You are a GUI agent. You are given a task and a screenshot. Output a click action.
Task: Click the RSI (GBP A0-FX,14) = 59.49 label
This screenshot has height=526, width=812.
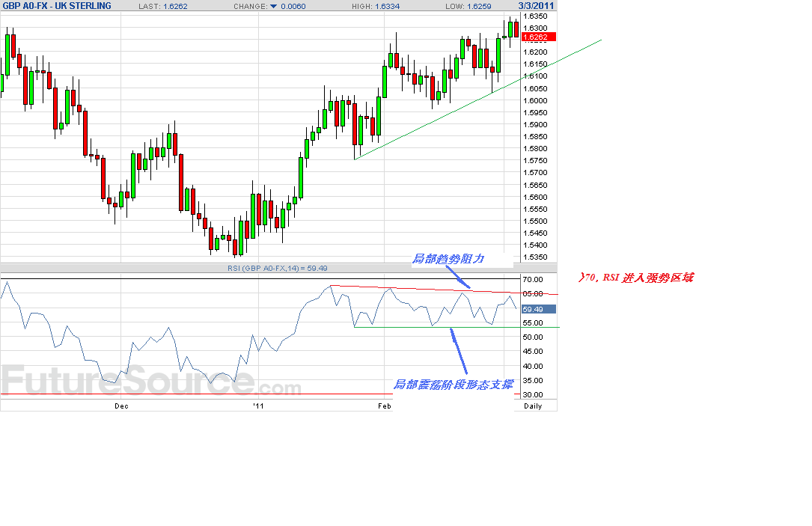click(x=277, y=268)
